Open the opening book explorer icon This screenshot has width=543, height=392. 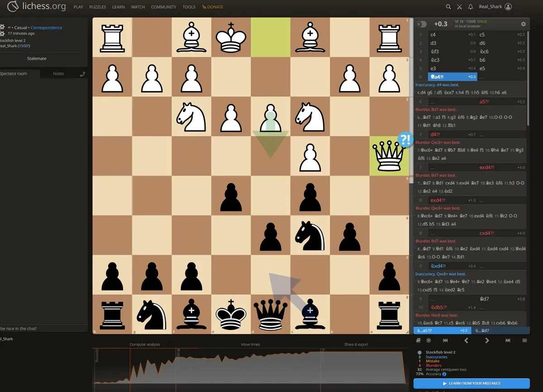tap(419, 340)
